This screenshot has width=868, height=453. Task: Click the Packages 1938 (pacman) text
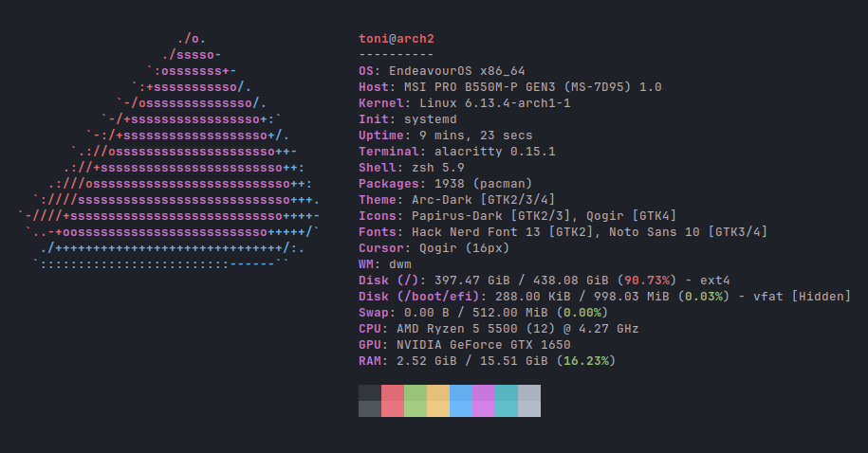click(445, 184)
